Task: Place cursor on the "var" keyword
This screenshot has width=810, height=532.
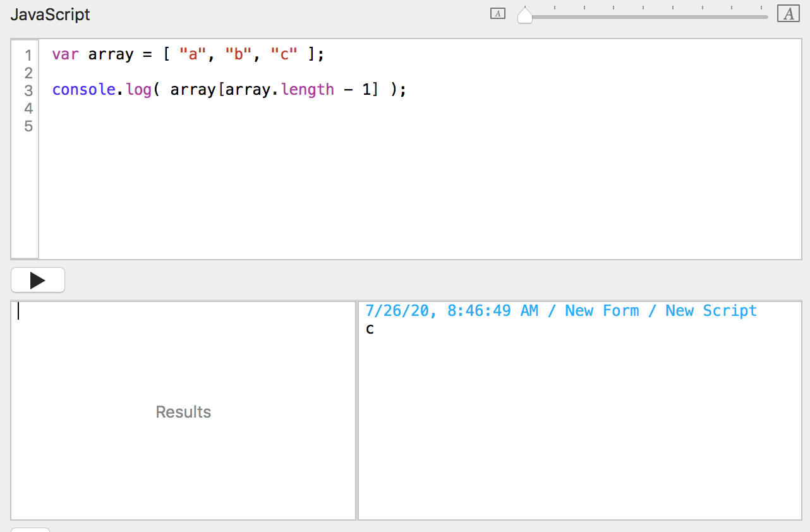Action: click(x=65, y=54)
